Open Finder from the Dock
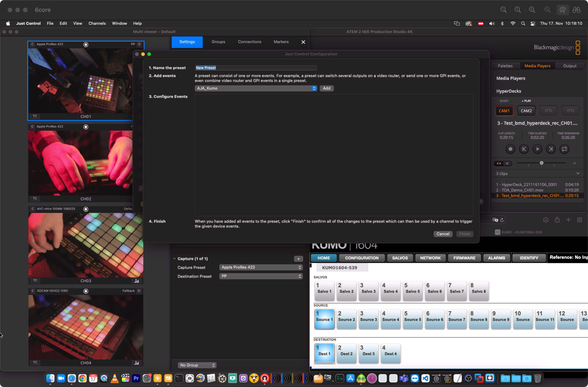This screenshot has height=387, width=588. [50, 378]
